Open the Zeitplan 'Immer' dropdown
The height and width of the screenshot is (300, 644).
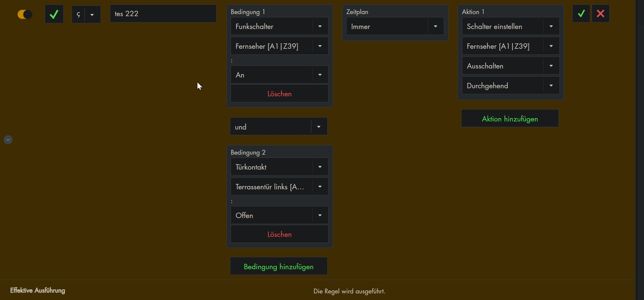pos(395,26)
